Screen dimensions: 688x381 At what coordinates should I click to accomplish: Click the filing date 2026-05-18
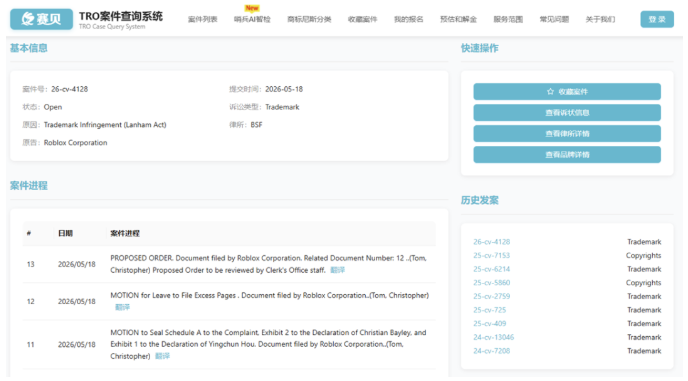point(284,89)
